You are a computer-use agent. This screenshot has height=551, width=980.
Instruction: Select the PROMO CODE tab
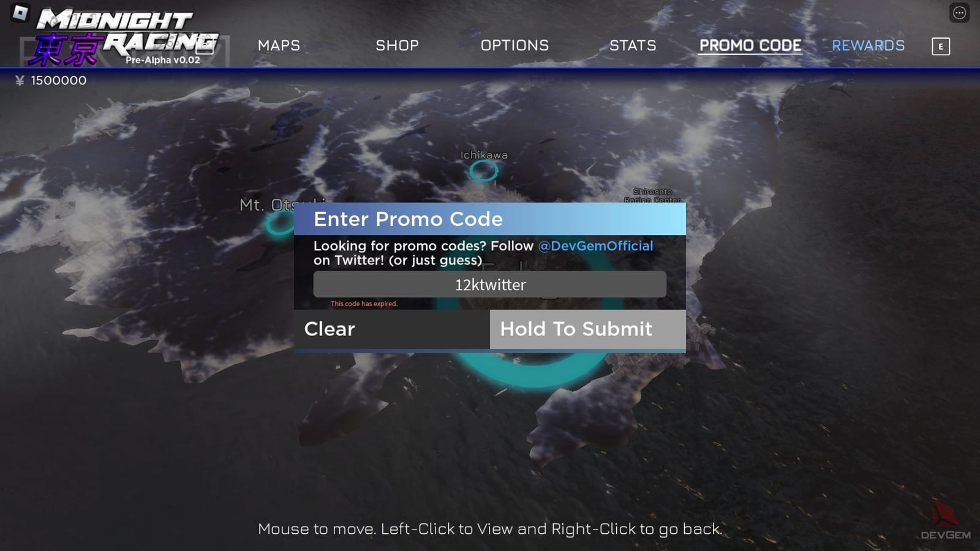750,45
